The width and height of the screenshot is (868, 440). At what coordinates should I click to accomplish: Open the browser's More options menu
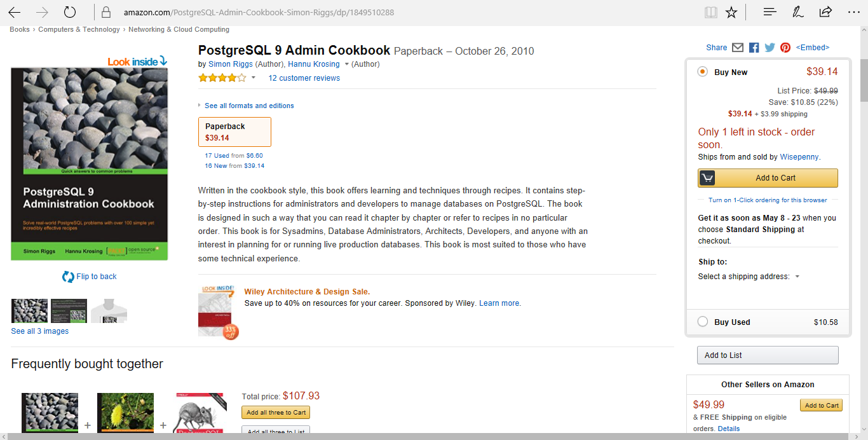pyautogui.click(x=853, y=11)
